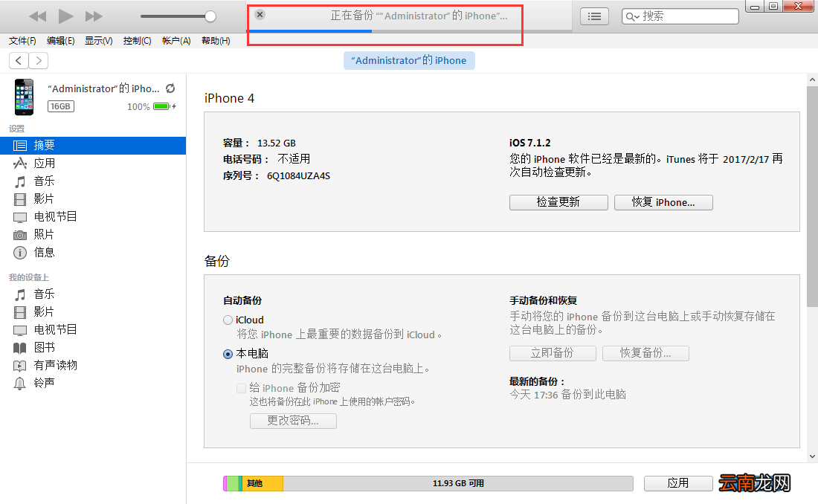The width and height of the screenshot is (818, 504).
Task: Click the rewind previous track button
Action: coord(38,16)
